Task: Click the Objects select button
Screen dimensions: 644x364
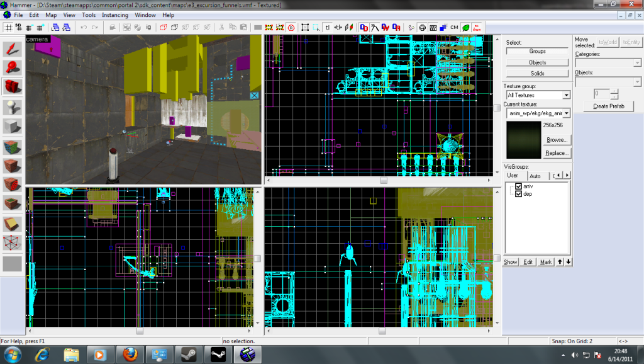Action: [x=537, y=62]
